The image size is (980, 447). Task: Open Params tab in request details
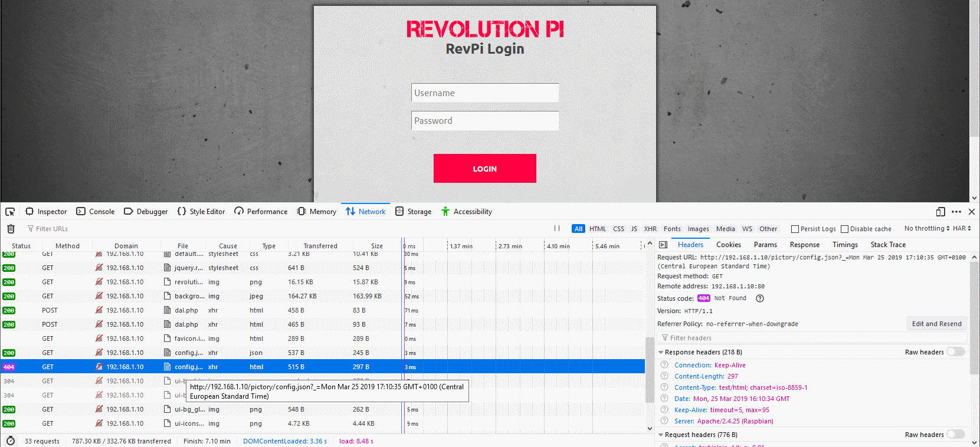(x=765, y=245)
